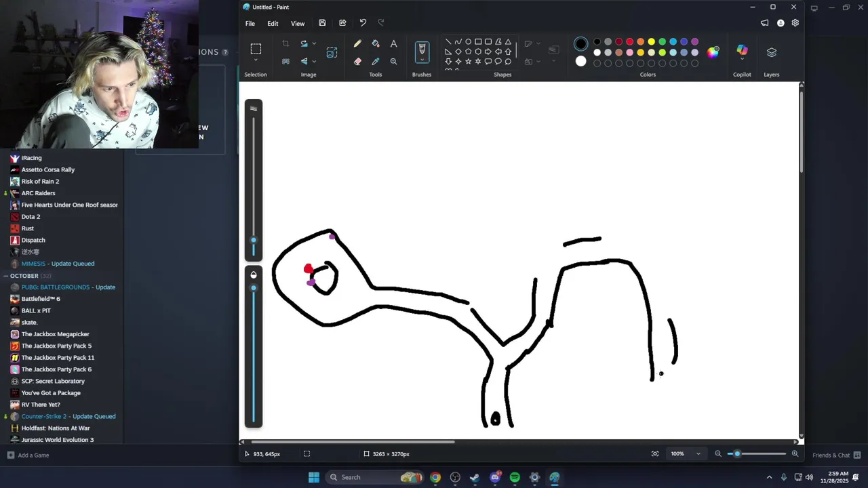The width and height of the screenshot is (868, 488).
Task: Click the taskbar Search box
Action: pos(374,477)
